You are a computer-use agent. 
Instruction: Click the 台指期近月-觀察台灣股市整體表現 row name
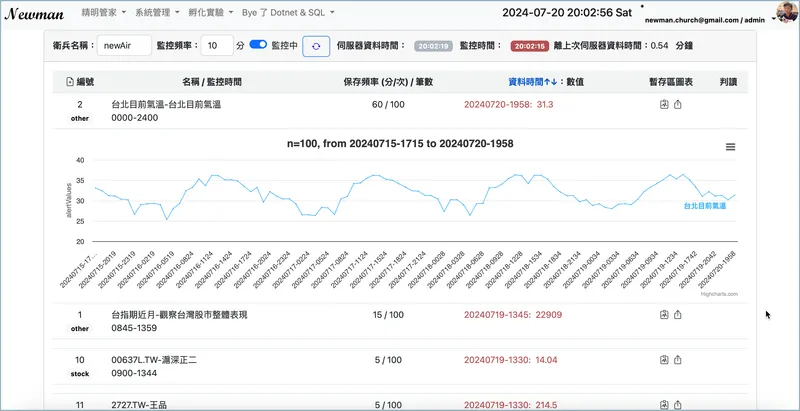180,315
